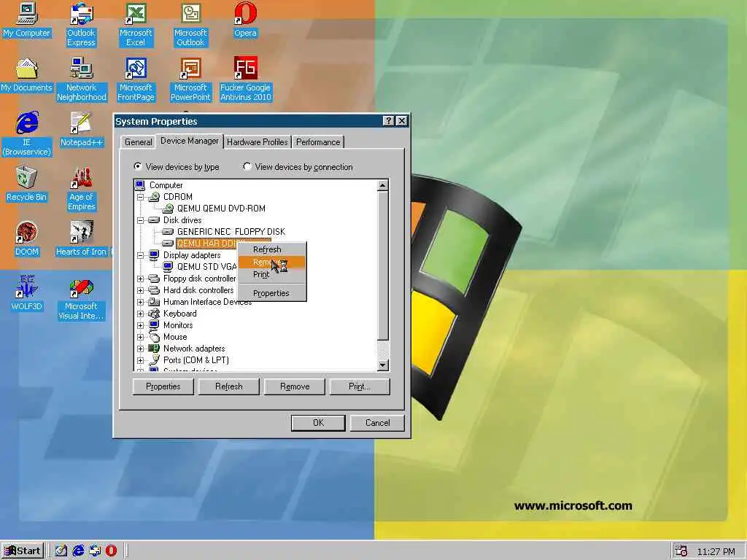Switch to the Performance tab
This screenshot has height=560, width=747.
[318, 142]
